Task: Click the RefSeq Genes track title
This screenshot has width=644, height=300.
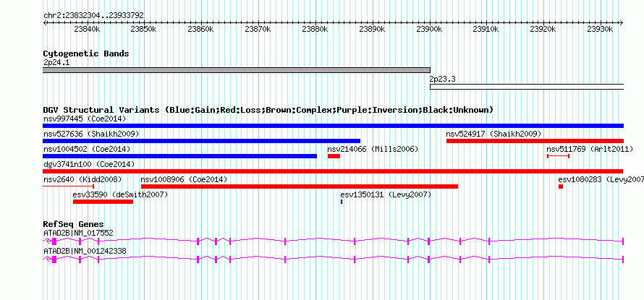Action: click(x=74, y=224)
